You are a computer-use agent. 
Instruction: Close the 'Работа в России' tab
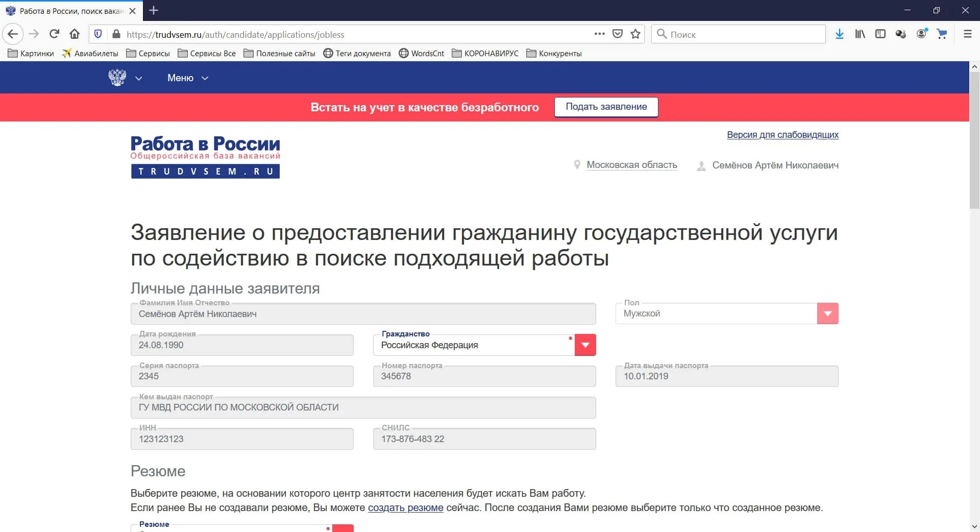pos(132,11)
